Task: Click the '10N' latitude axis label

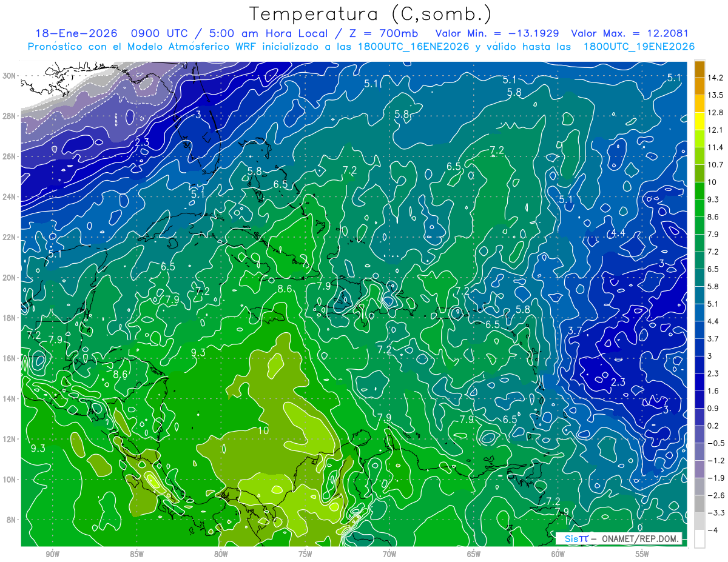Action: (10, 480)
